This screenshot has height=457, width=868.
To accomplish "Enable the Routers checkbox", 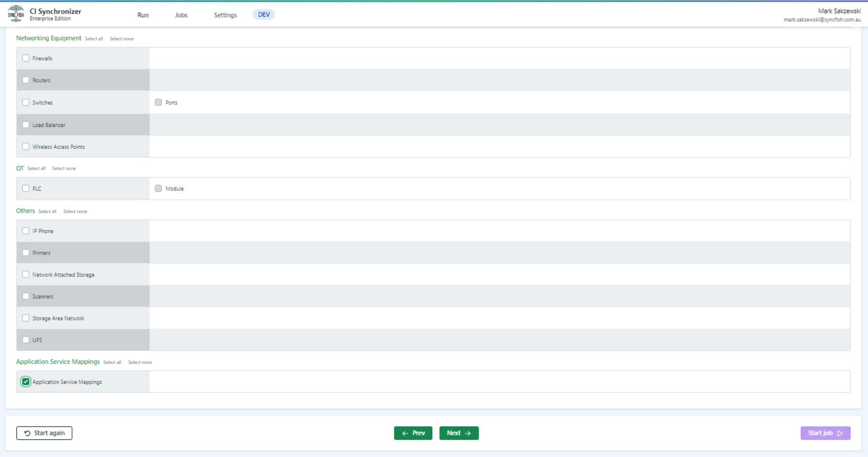I will click(26, 80).
